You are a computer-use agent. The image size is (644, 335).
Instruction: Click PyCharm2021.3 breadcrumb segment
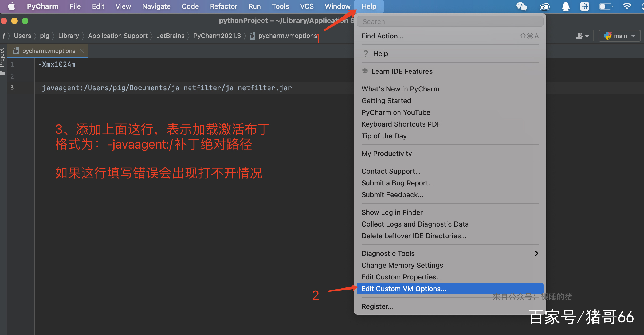217,36
